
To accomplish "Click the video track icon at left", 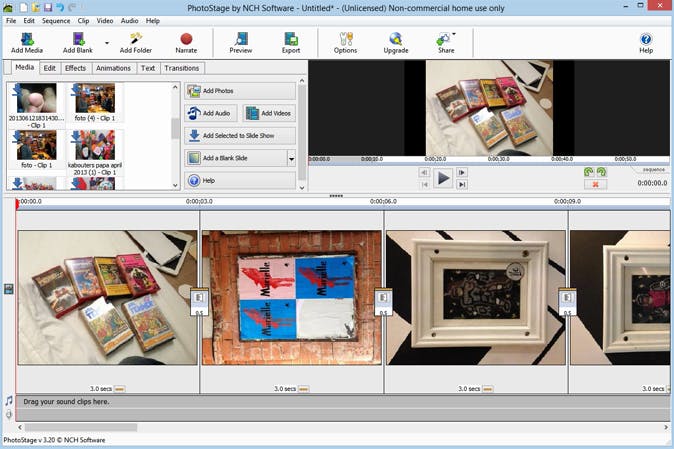I will pos(9,289).
